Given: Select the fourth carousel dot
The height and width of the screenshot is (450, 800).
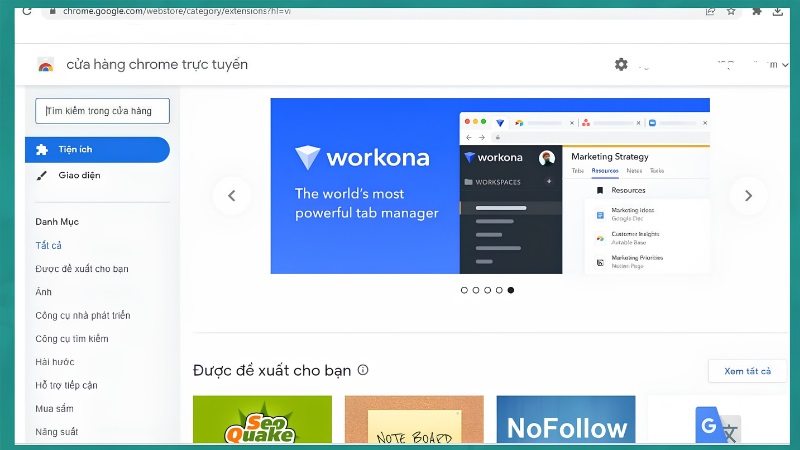Looking at the screenshot, I should point(499,290).
